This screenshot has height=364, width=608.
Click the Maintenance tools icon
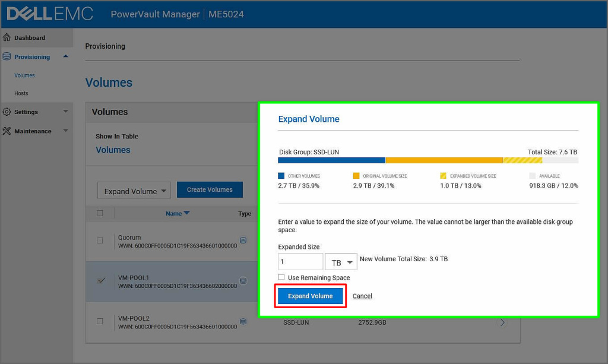(7, 131)
